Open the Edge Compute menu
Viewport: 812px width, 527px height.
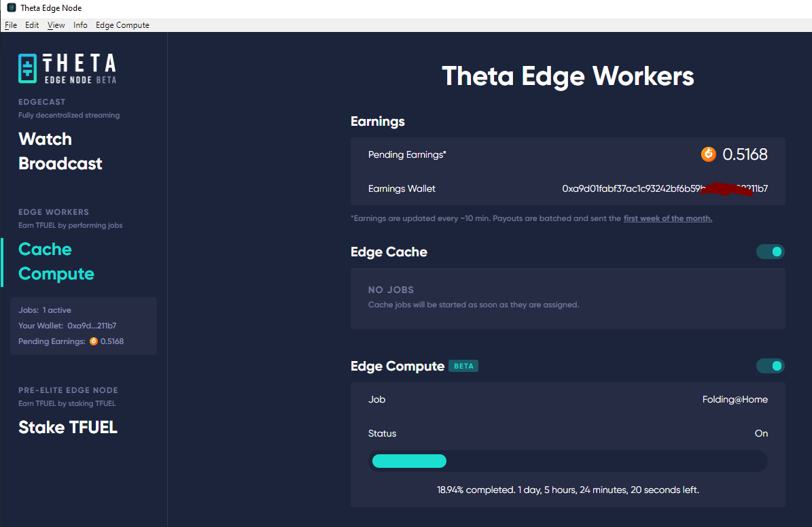tap(122, 25)
